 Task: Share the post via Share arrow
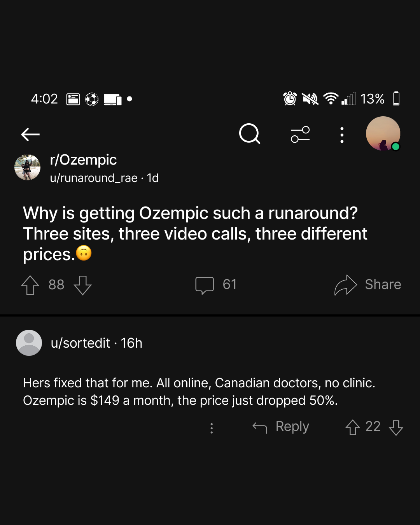367,285
